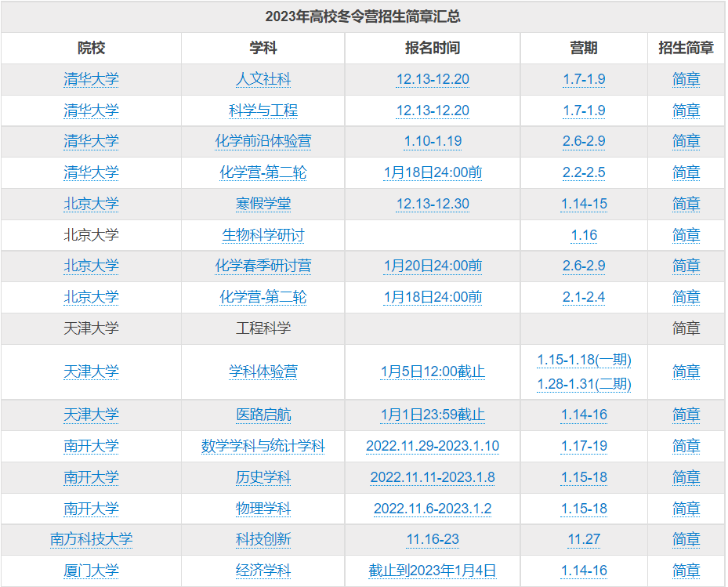The image size is (728, 587).
Task: Click the 截止到2023年1月4日 link
Action: (433, 571)
